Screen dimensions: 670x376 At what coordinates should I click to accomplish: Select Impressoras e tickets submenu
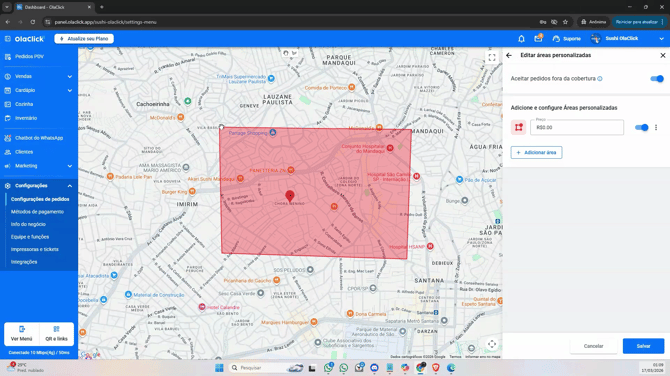pyautogui.click(x=35, y=249)
